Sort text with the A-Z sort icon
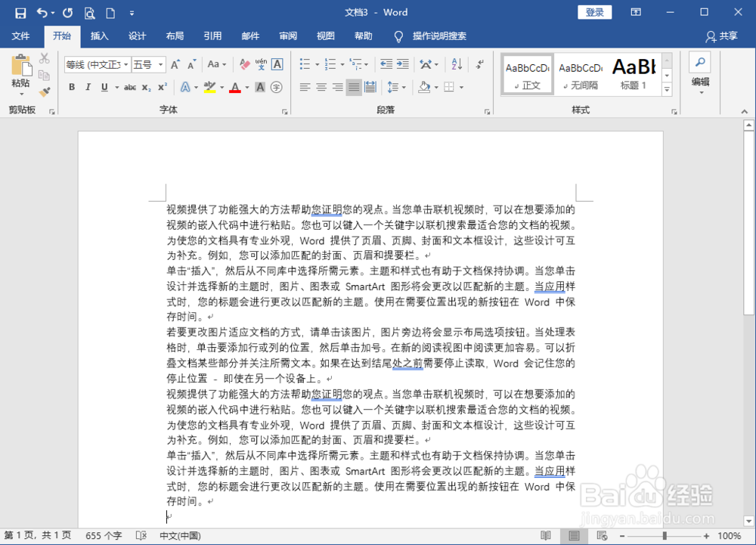The width and height of the screenshot is (756, 545). point(457,64)
